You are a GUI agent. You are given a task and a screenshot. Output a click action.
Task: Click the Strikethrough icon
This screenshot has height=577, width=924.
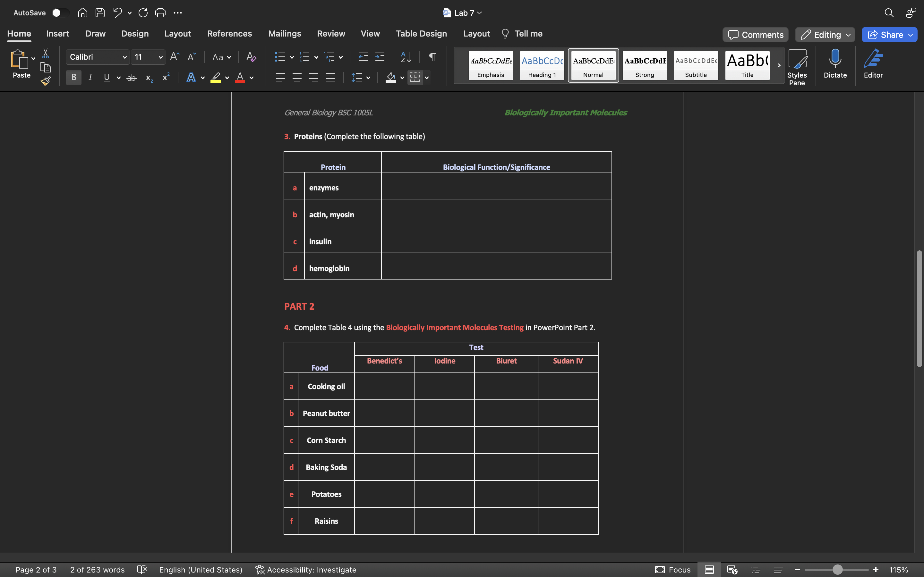[131, 78]
